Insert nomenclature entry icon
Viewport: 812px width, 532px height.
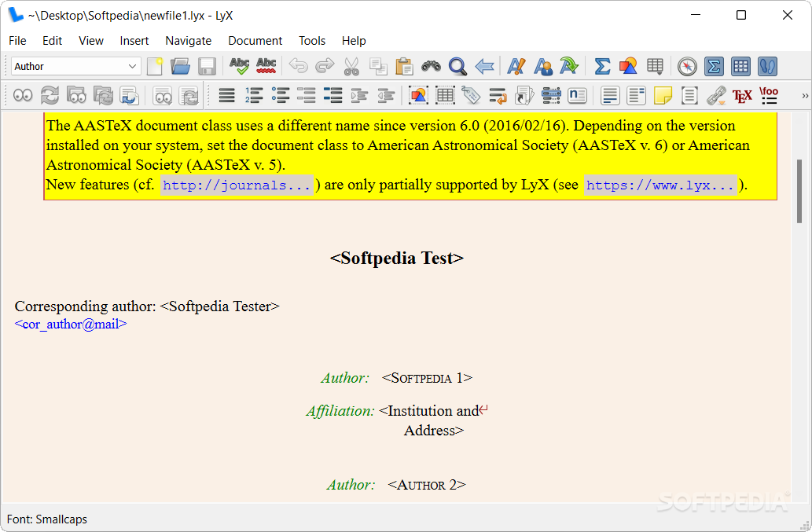tap(577, 96)
